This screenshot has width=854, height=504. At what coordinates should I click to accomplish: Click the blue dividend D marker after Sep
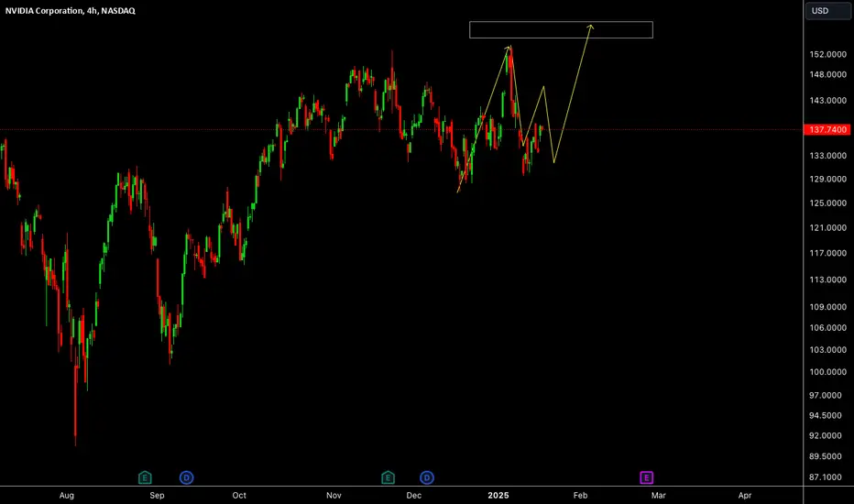pos(186,477)
